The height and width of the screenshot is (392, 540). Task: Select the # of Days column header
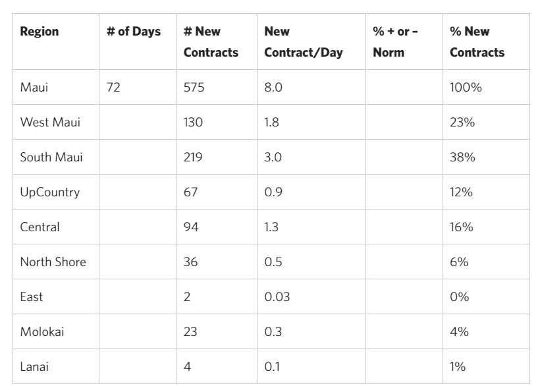pos(133,32)
